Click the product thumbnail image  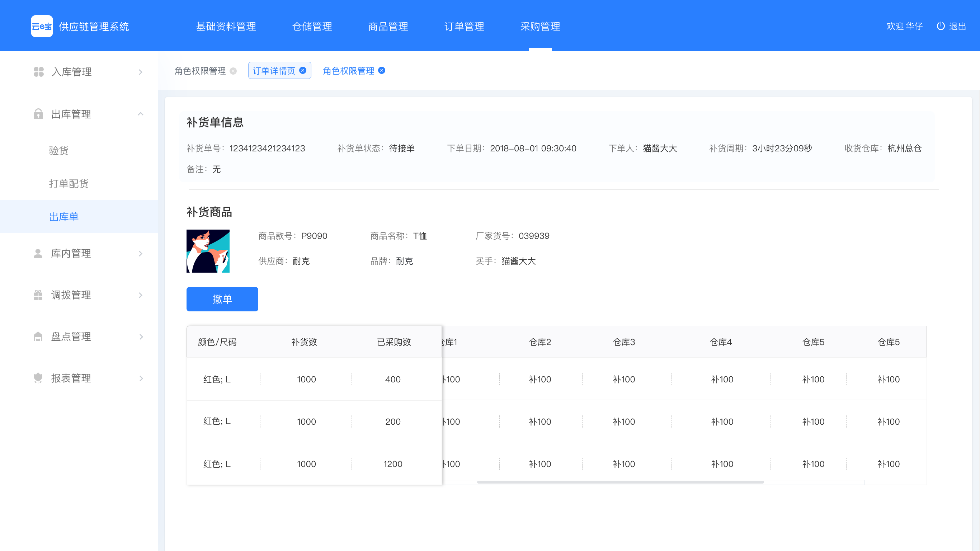point(208,251)
